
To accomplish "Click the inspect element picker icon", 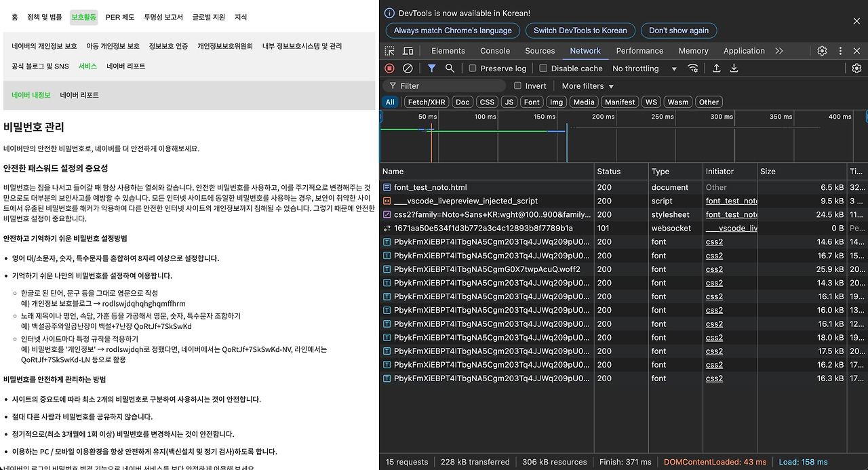I will point(390,51).
